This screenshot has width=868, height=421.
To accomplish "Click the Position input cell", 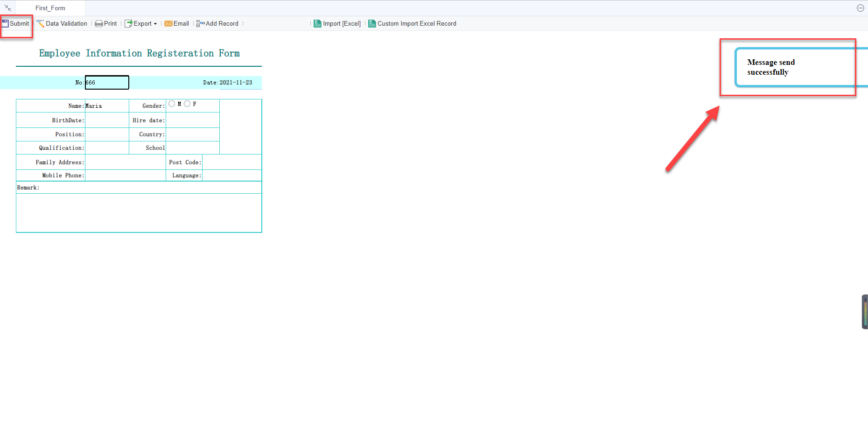I will pyautogui.click(x=107, y=134).
